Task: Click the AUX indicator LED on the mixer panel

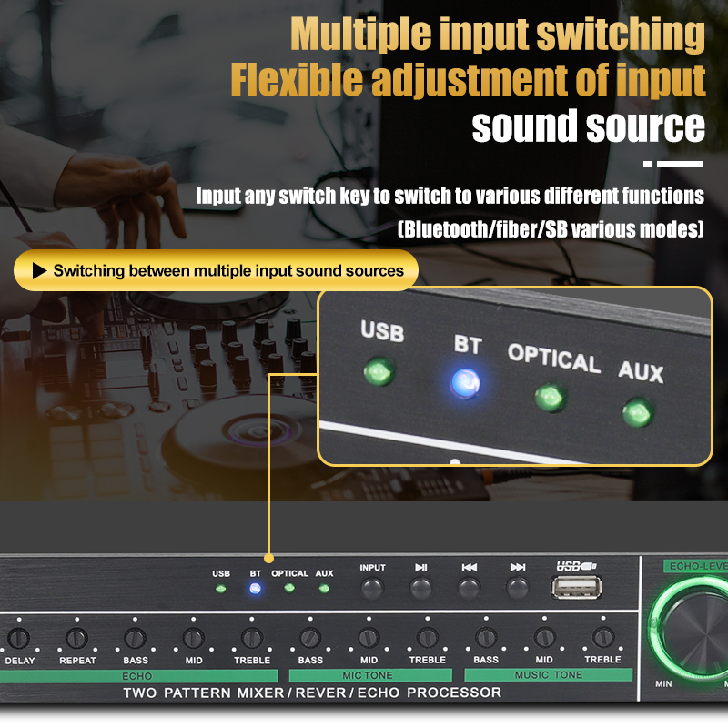Action: [x=324, y=589]
